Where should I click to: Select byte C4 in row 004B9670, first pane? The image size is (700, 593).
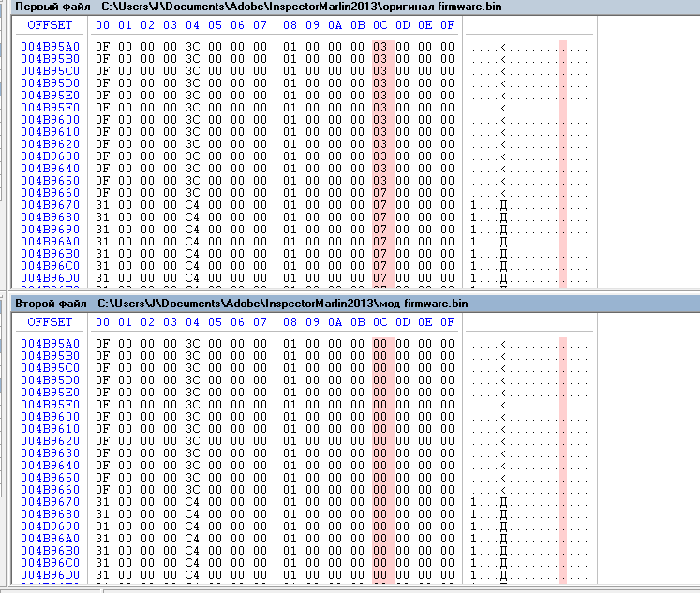click(x=193, y=204)
